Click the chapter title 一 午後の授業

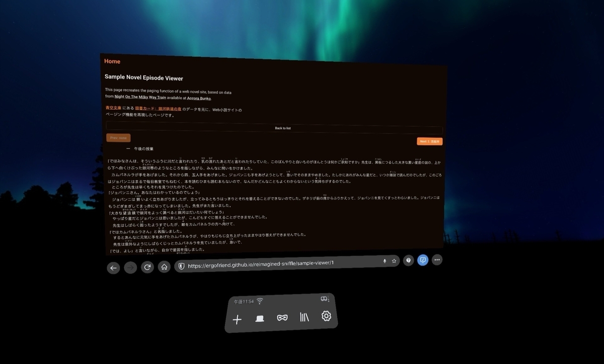pos(140,149)
